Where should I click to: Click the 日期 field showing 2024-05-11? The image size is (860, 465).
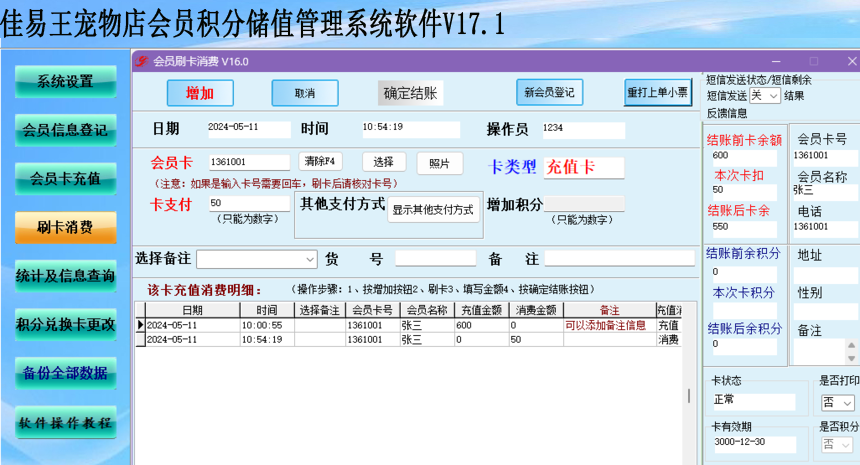point(249,129)
